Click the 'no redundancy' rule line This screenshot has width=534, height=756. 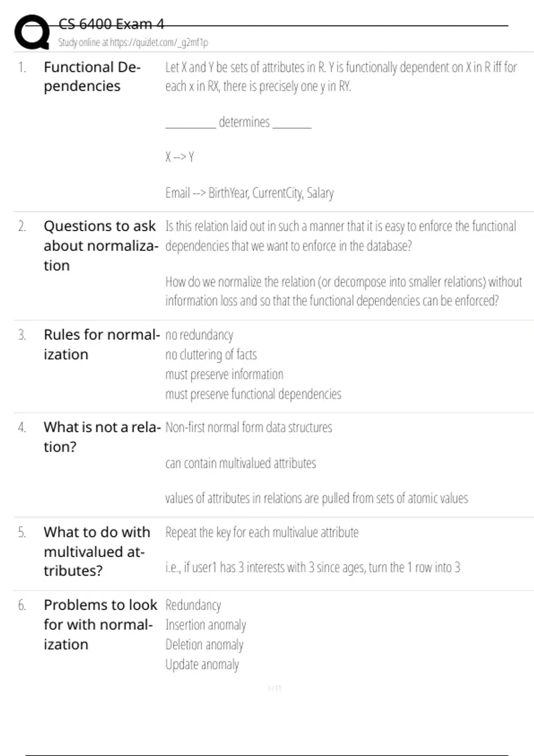pyautogui.click(x=199, y=335)
